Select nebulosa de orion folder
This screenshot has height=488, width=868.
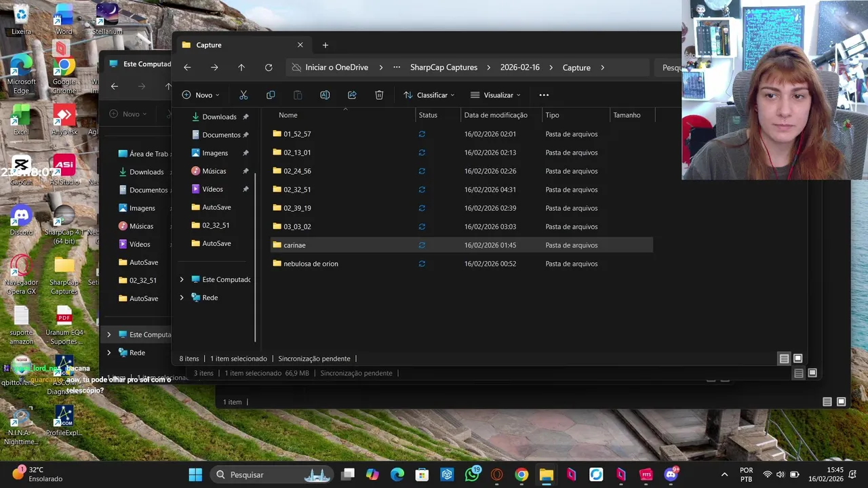[461, 264]
